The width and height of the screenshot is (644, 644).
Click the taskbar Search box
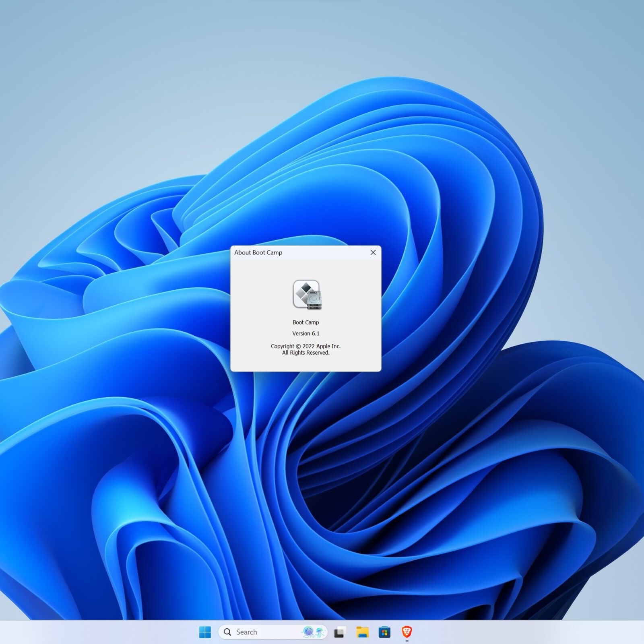pyautogui.click(x=273, y=632)
